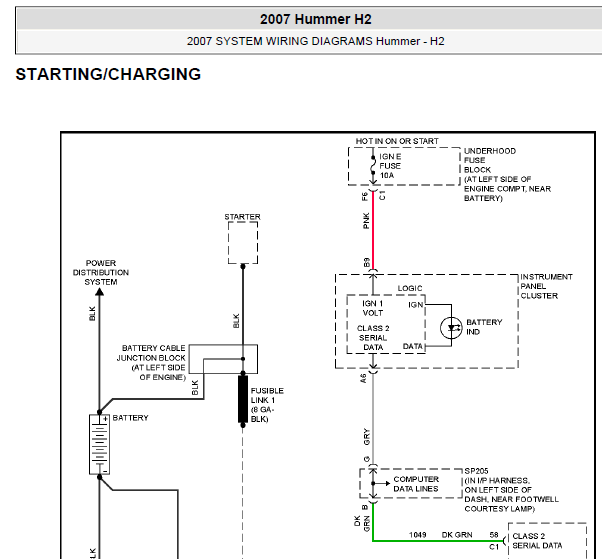Image resolution: width=602 pixels, height=559 pixels.
Task: Click the LOGIC label in cluster
Action: (x=410, y=288)
